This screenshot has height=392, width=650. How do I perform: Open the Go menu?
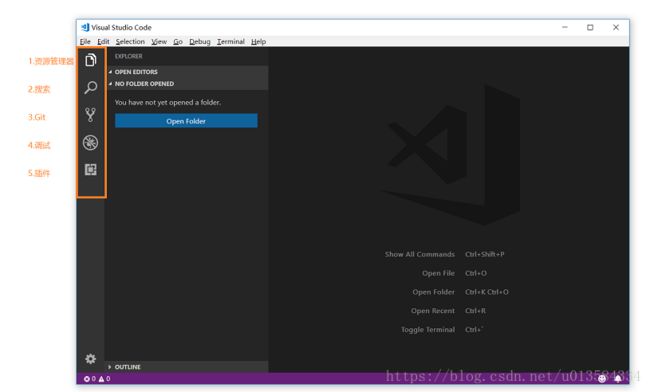[x=178, y=41]
